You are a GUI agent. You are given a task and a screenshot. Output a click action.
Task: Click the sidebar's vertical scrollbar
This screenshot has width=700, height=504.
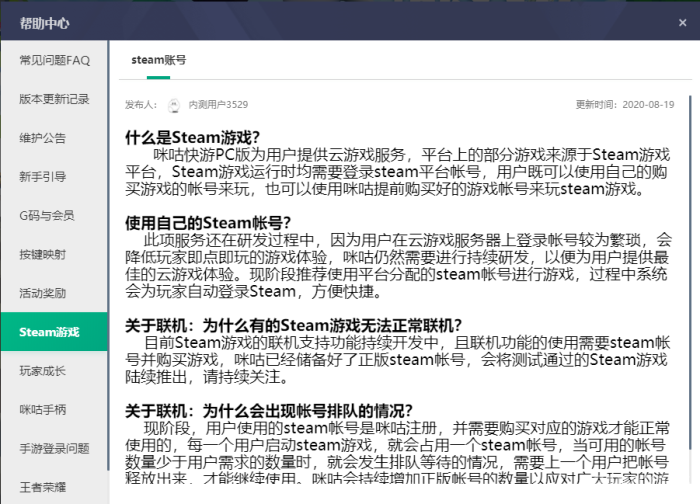[108, 255]
